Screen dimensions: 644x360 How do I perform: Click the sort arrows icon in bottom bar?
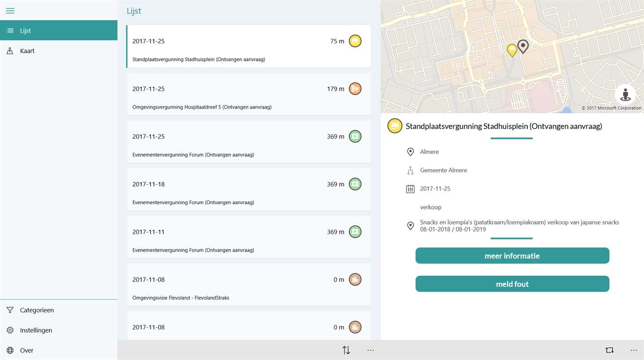click(346, 350)
